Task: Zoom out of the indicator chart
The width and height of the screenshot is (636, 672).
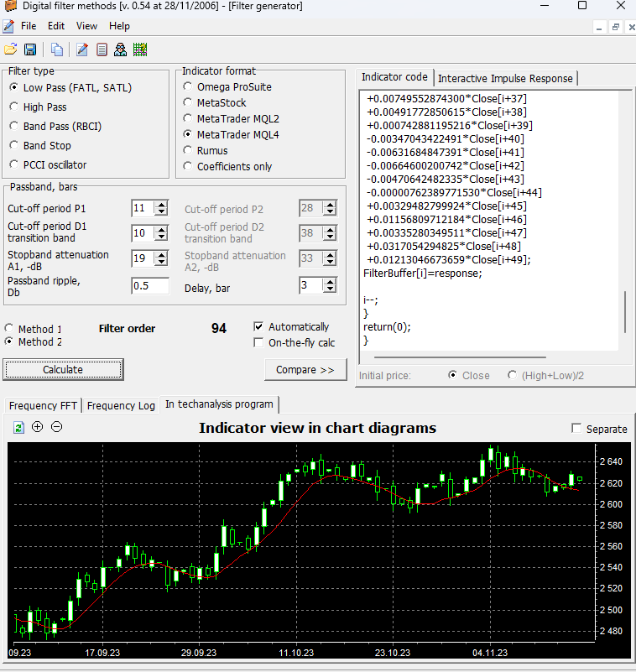Action: (x=57, y=427)
